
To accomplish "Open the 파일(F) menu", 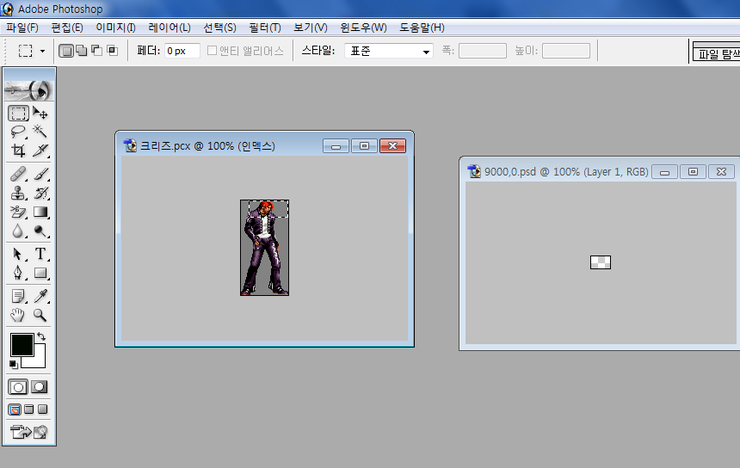I will [x=22, y=28].
